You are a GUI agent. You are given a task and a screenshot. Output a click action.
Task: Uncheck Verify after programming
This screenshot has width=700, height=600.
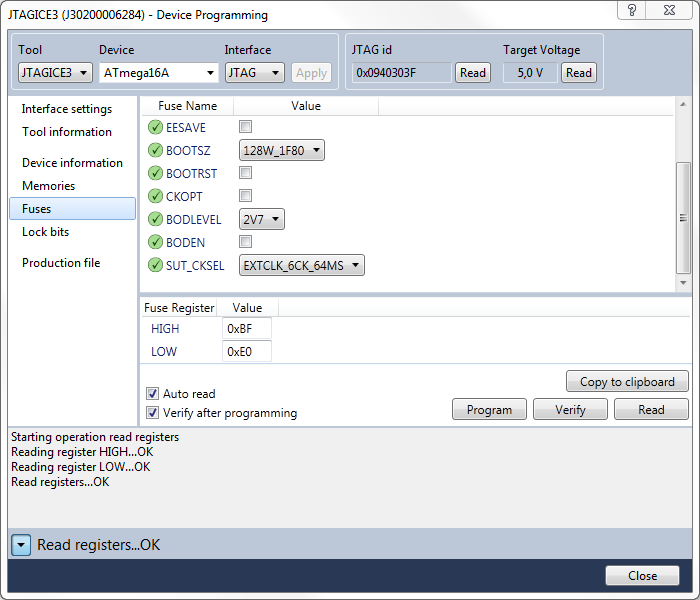pos(153,413)
